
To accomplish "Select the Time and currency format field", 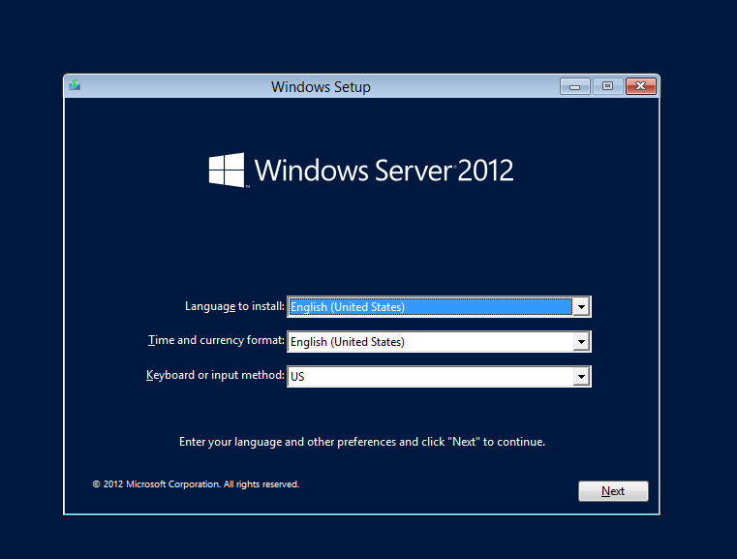I will [439, 342].
